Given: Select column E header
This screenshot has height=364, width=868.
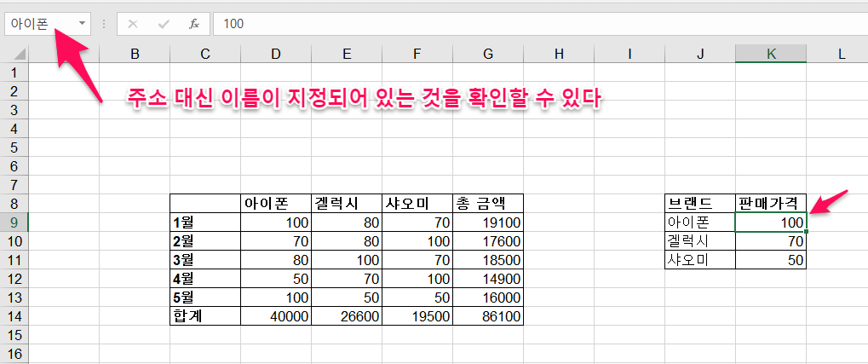Looking at the screenshot, I should 347,54.
